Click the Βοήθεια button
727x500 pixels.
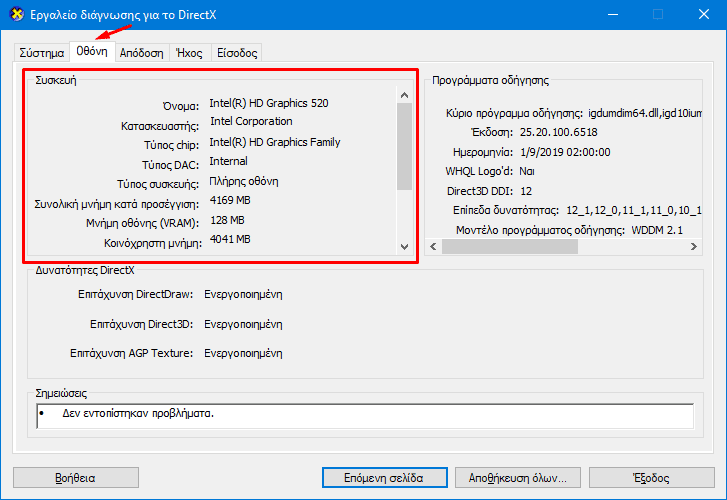pos(76,478)
